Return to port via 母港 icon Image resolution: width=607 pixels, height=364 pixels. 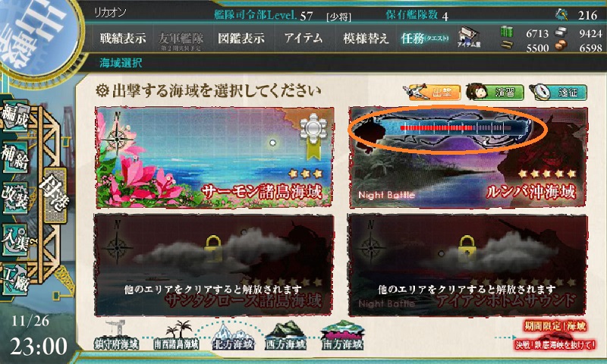55,194
